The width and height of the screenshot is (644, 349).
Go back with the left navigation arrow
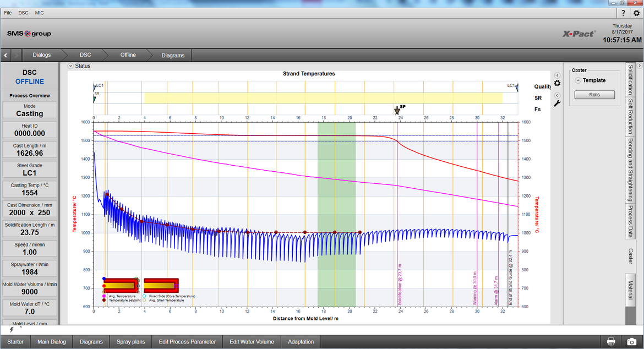(x=6, y=55)
